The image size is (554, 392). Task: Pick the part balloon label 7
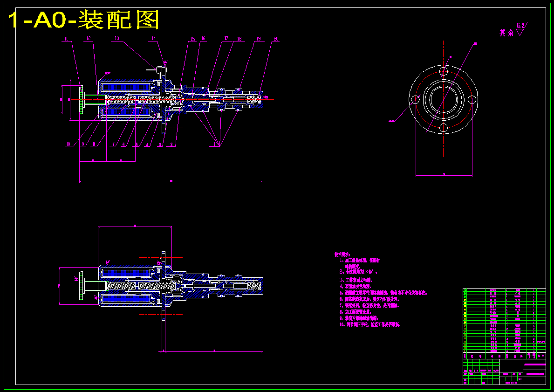coord(114,144)
